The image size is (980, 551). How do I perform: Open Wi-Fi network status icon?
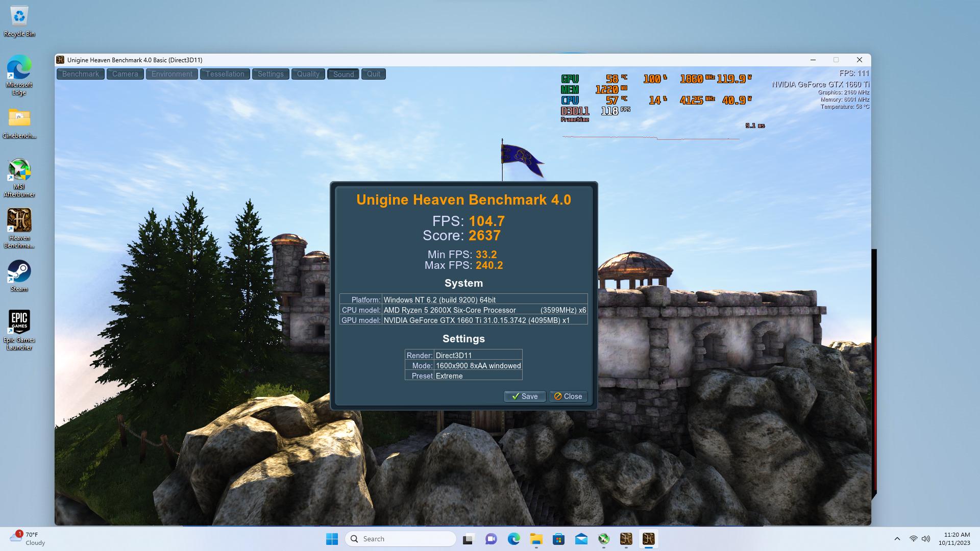(913, 539)
